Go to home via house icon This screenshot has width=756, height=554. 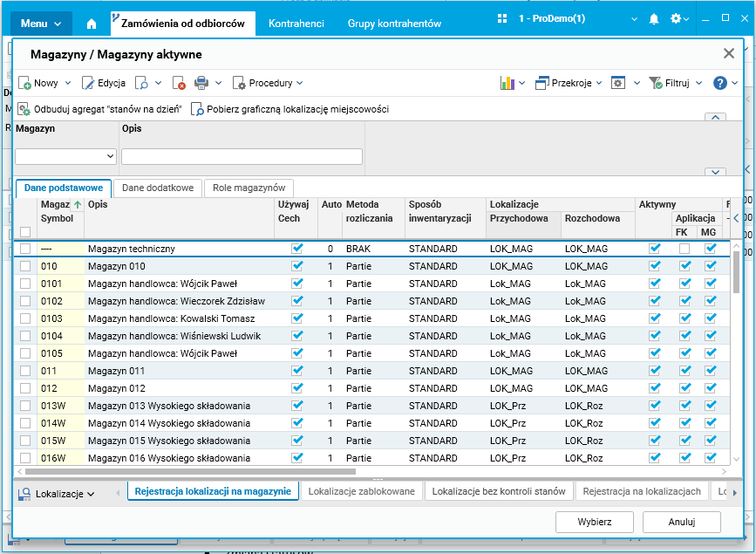click(x=92, y=24)
